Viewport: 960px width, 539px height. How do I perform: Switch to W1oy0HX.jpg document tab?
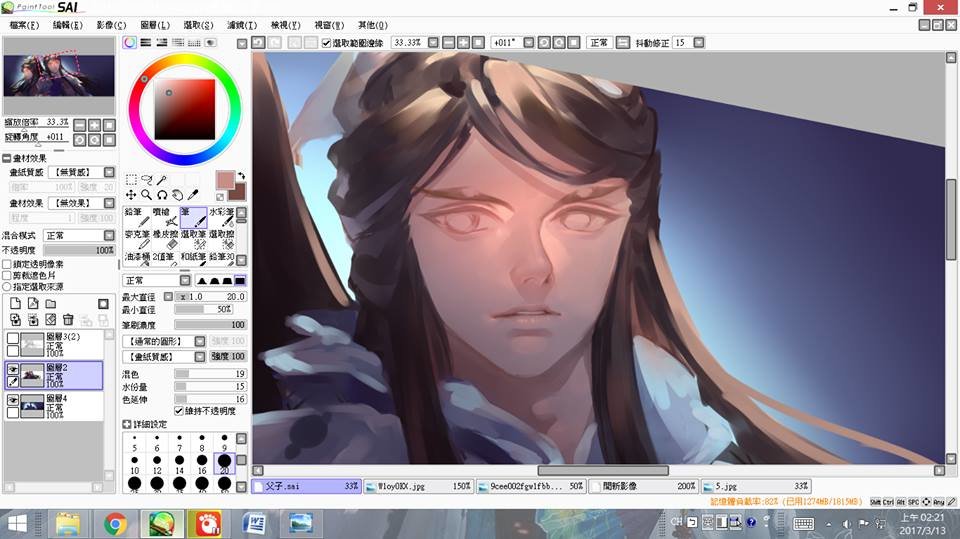click(x=418, y=486)
